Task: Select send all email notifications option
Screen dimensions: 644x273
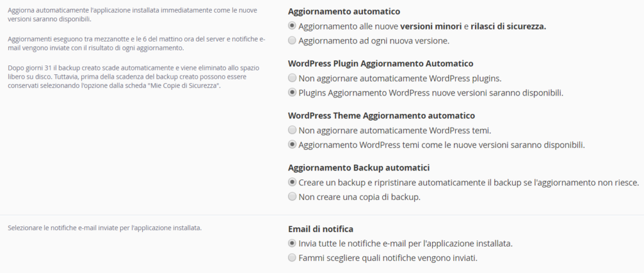Action: 292,243
